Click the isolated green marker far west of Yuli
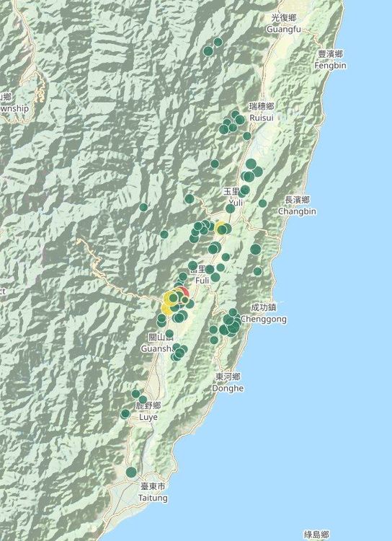The height and width of the screenshot is (541, 392). pyautogui.click(x=144, y=207)
